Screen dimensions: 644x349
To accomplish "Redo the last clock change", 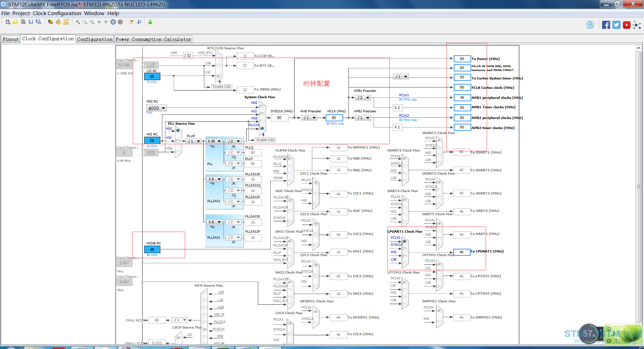I will click(106, 22).
